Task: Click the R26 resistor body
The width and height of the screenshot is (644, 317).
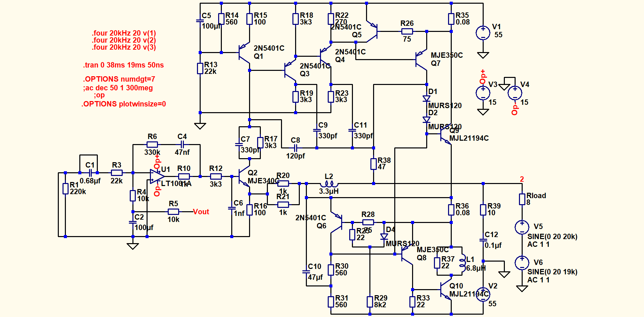Action: pos(407,32)
